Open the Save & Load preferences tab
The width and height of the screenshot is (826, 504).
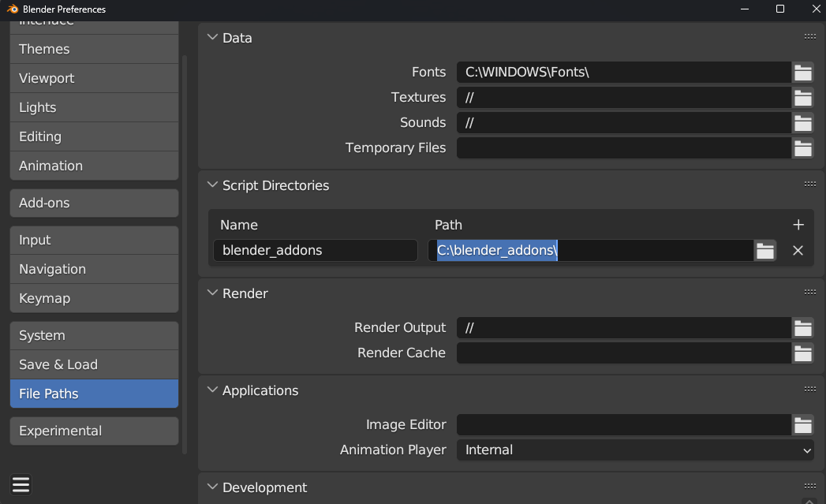[x=95, y=364]
